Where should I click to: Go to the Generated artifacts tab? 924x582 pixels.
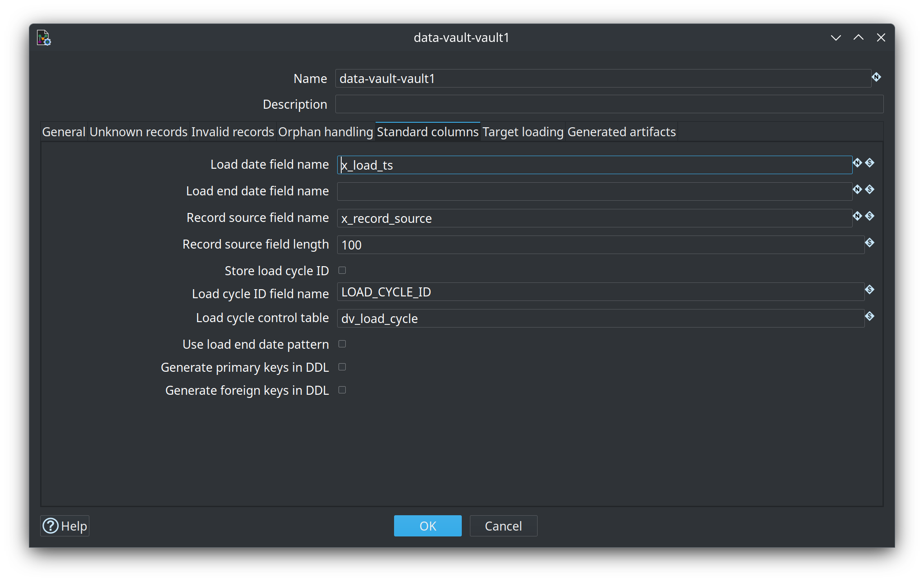(622, 132)
